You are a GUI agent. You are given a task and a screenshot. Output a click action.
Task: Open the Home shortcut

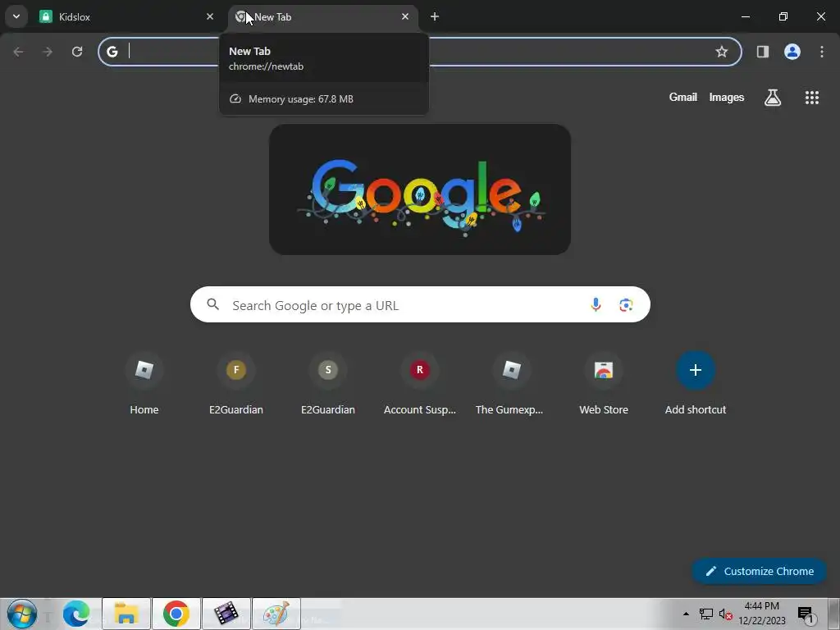144,384
